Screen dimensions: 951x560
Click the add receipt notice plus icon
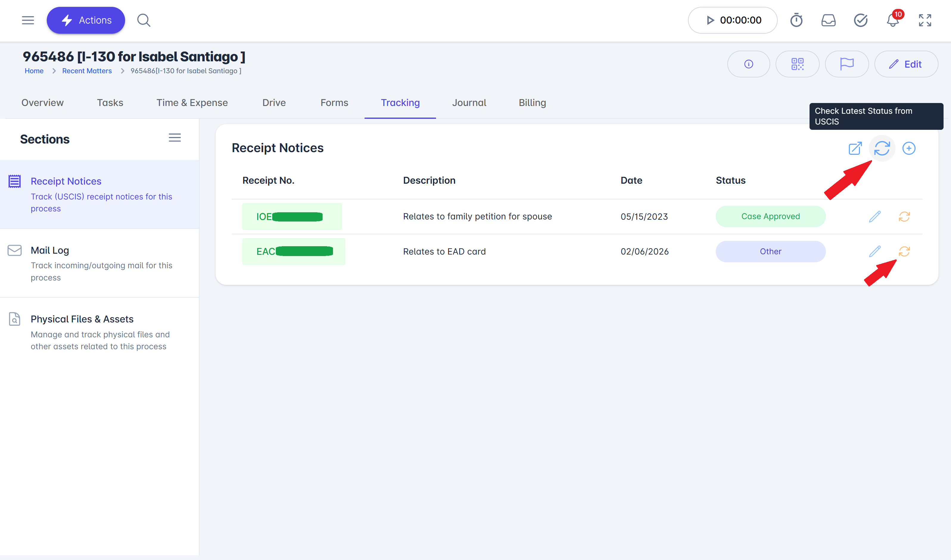click(x=908, y=148)
